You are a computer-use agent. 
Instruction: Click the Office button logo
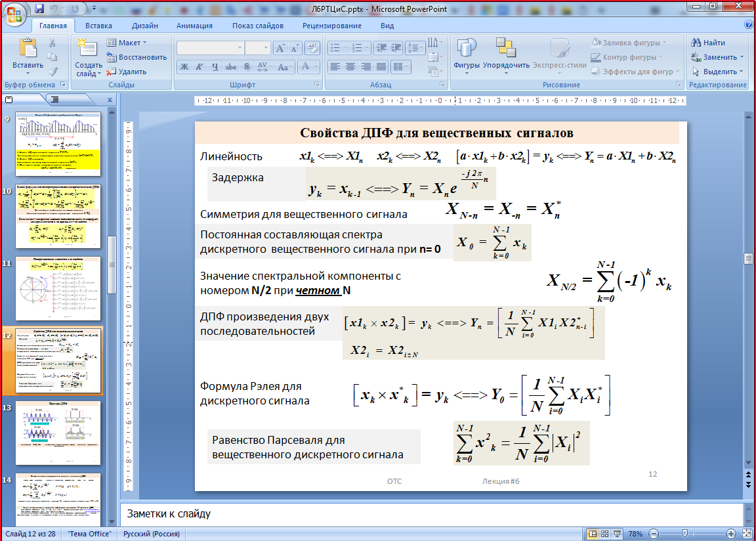14,13
